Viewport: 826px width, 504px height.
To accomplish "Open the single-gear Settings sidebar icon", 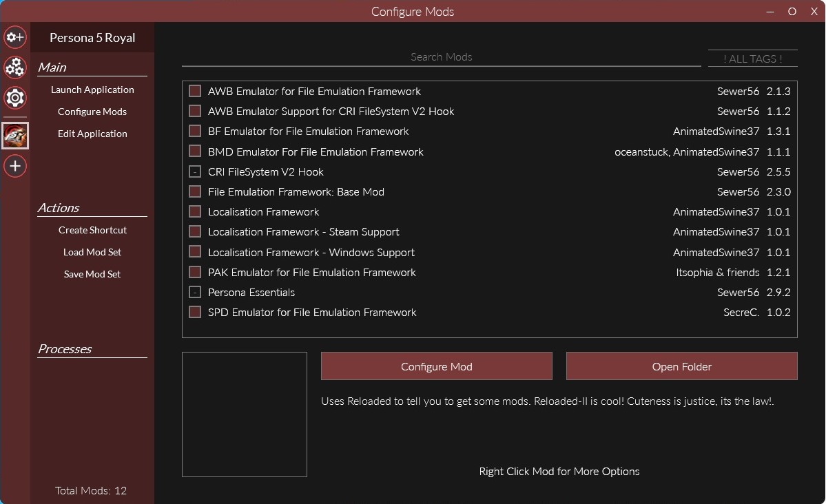I will [x=14, y=98].
